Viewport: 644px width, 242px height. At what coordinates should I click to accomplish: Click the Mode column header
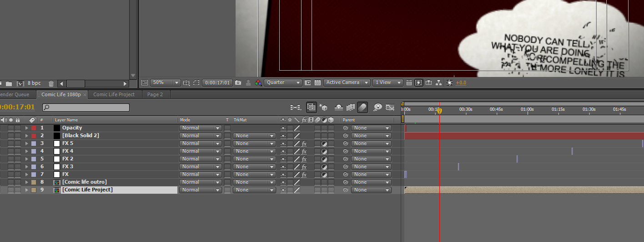click(185, 120)
